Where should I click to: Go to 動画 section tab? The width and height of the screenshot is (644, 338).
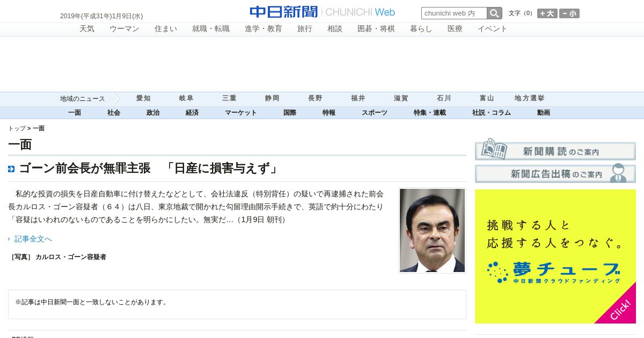click(x=544, y=113)
